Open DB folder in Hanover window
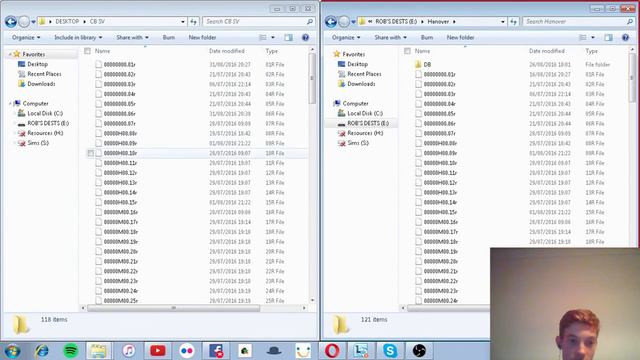Image resolution: width=640 pixels, height=360 pixels. click(x=427, y=64)
